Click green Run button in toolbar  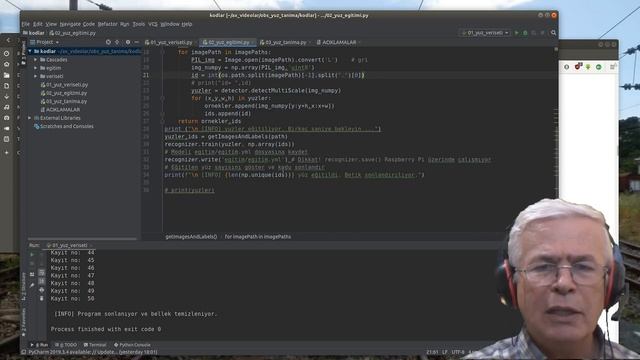click(x=517, y=33)
